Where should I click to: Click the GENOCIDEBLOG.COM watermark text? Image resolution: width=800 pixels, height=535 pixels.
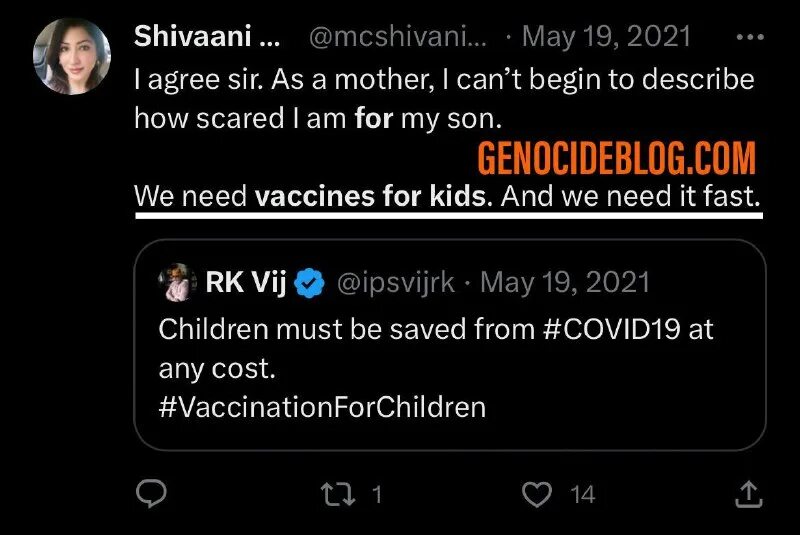616,158
